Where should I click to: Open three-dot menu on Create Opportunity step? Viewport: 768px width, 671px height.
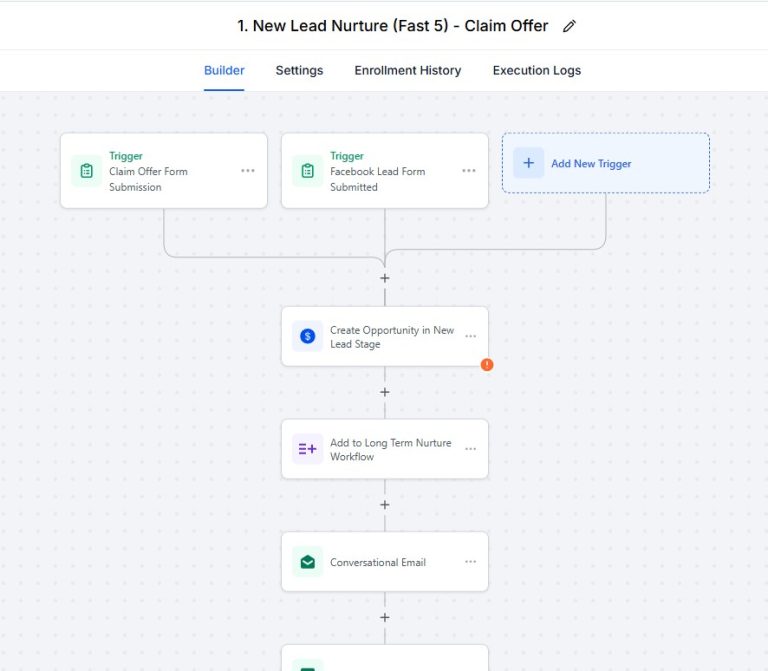tap(470, 337)
